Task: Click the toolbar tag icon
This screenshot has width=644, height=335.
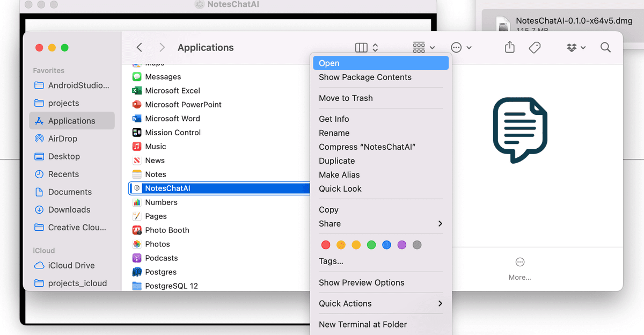Action: click(535, 47)
